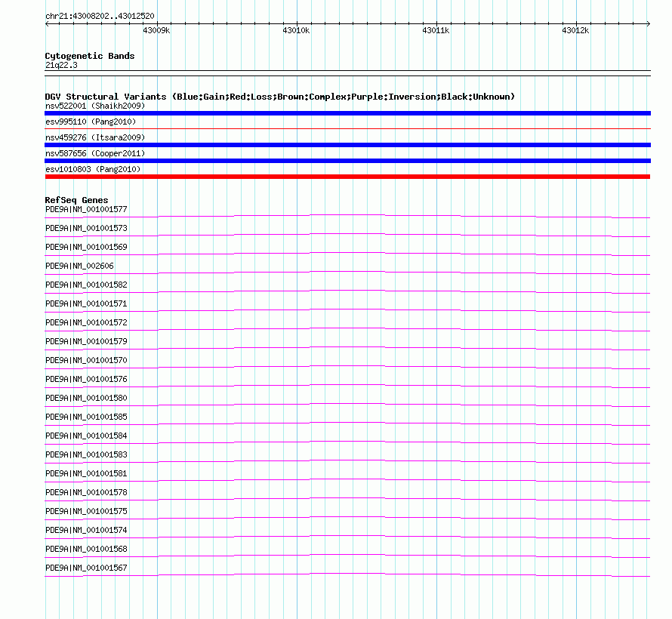This screenshot has width=672, height=619.
Task: Select transcript PDE9A|NM_001001576
Action: pyautogui.click(x=86, y=379)
